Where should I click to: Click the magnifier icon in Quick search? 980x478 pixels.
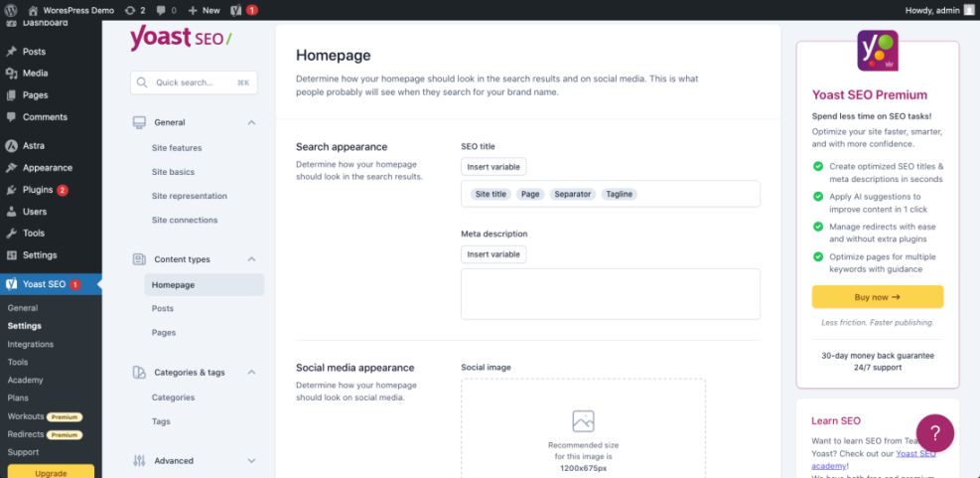tap(142, 82)
